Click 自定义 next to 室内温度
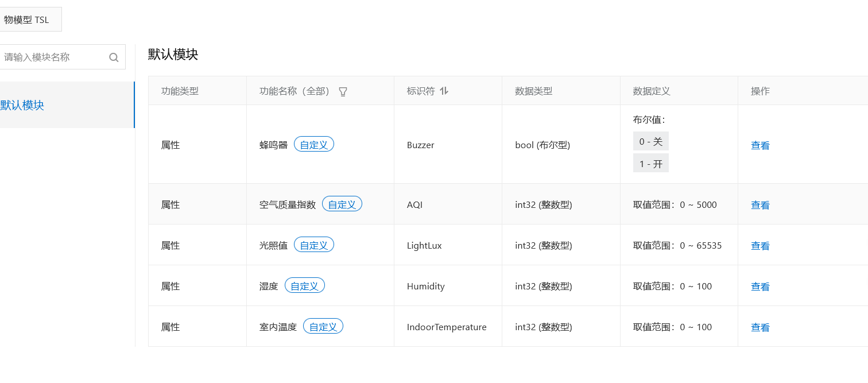868x383 pixels. (323, 326)
